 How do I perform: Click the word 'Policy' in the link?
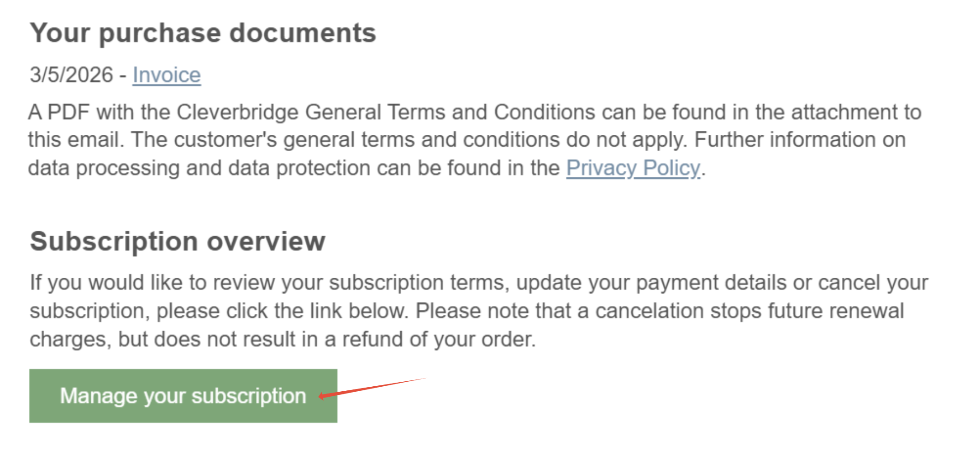[671, 168]
